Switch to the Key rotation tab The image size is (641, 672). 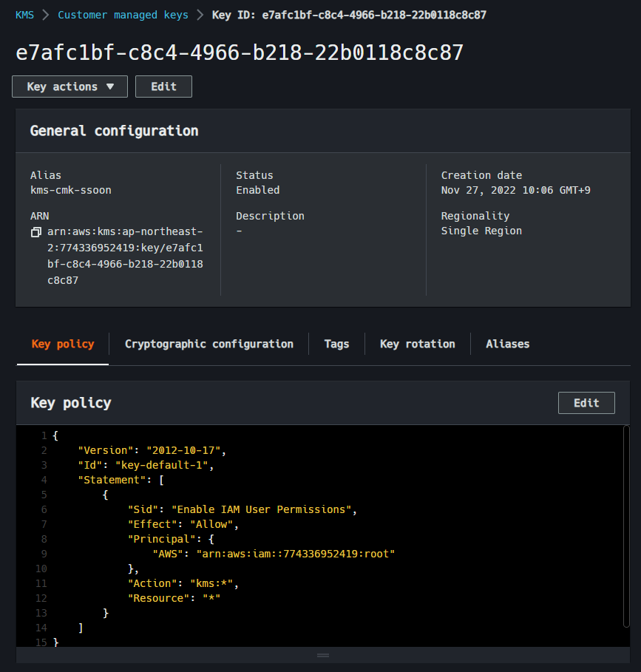tap(417, 345)
